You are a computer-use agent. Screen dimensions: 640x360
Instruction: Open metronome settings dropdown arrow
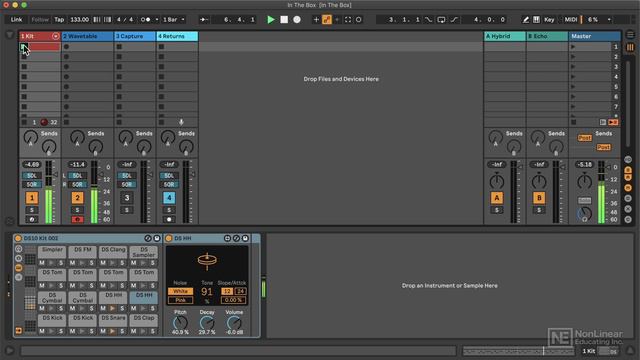point(157,20)
